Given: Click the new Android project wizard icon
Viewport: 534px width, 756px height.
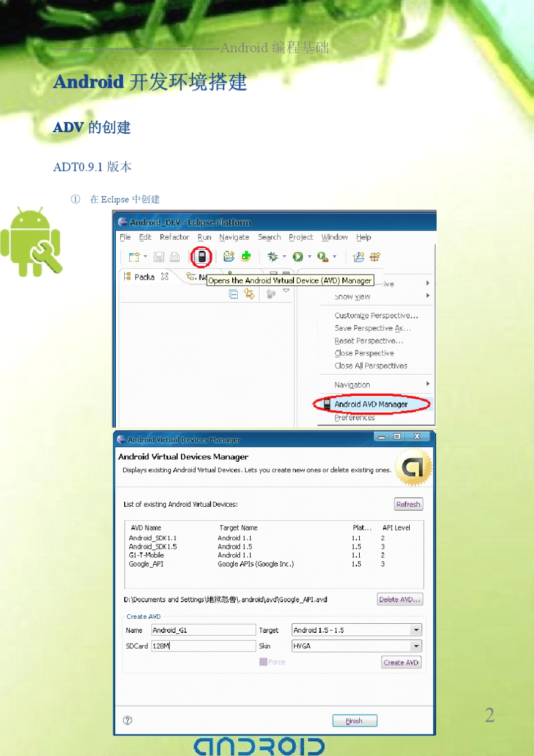Looking at the screenshot, I should [x=228, y=256].
